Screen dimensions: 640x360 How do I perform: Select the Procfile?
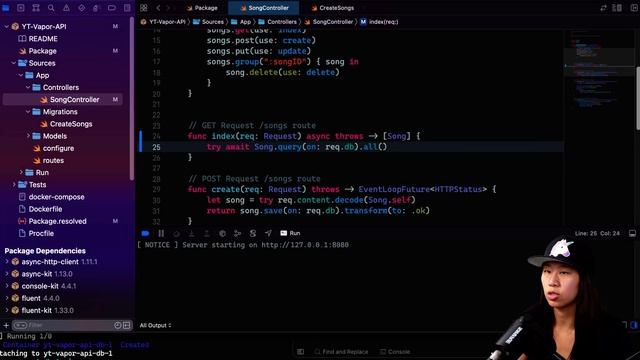(x=36, y=233)
